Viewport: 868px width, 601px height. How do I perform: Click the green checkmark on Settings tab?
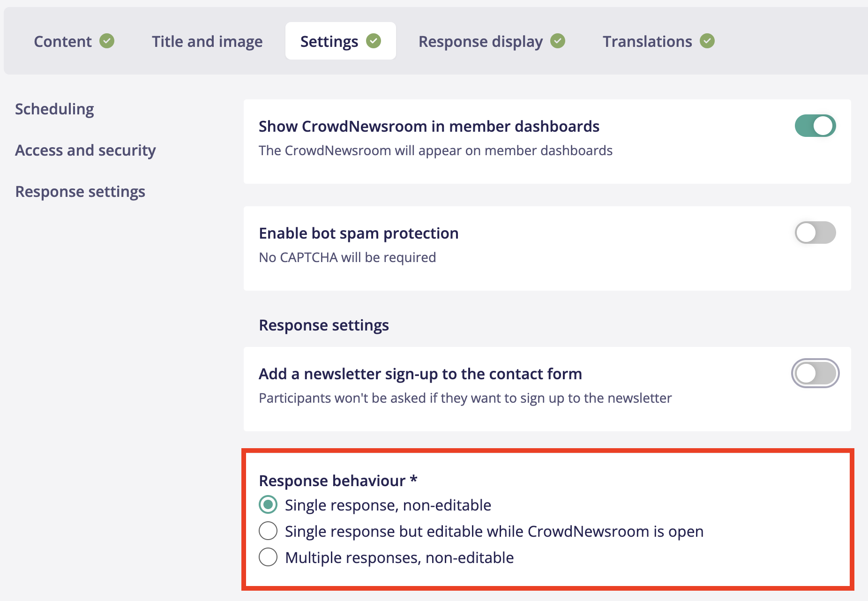point(374,41)
